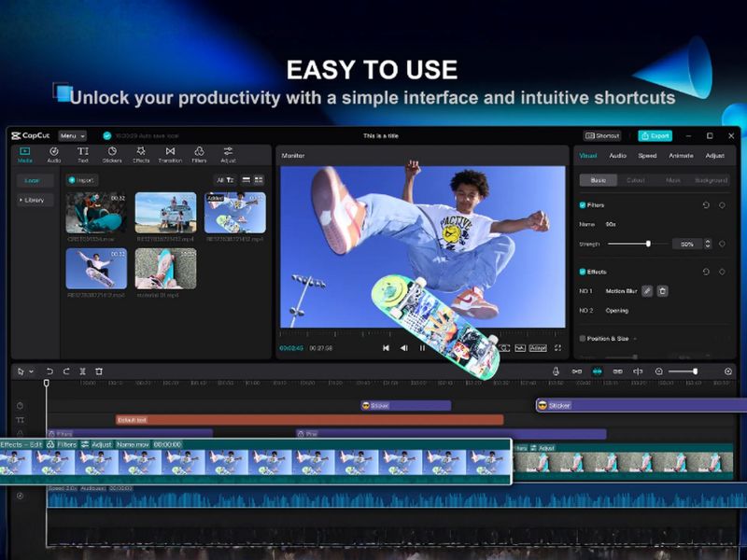Open the Adjust panel icon in the top toolbar
This screenshot has height=560, width=747.
coord(228,151)
